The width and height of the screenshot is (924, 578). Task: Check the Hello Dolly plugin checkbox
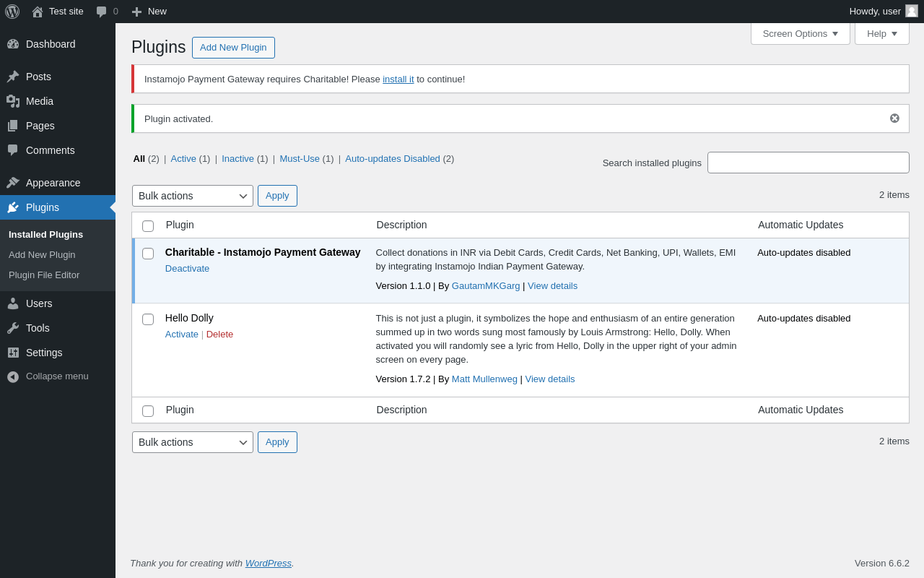point(148,319)
